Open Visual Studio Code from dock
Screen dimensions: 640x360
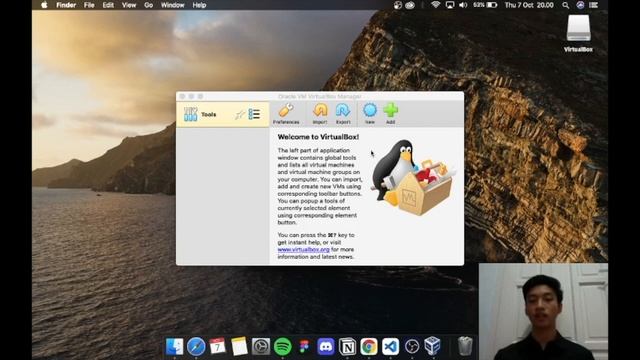391,347
